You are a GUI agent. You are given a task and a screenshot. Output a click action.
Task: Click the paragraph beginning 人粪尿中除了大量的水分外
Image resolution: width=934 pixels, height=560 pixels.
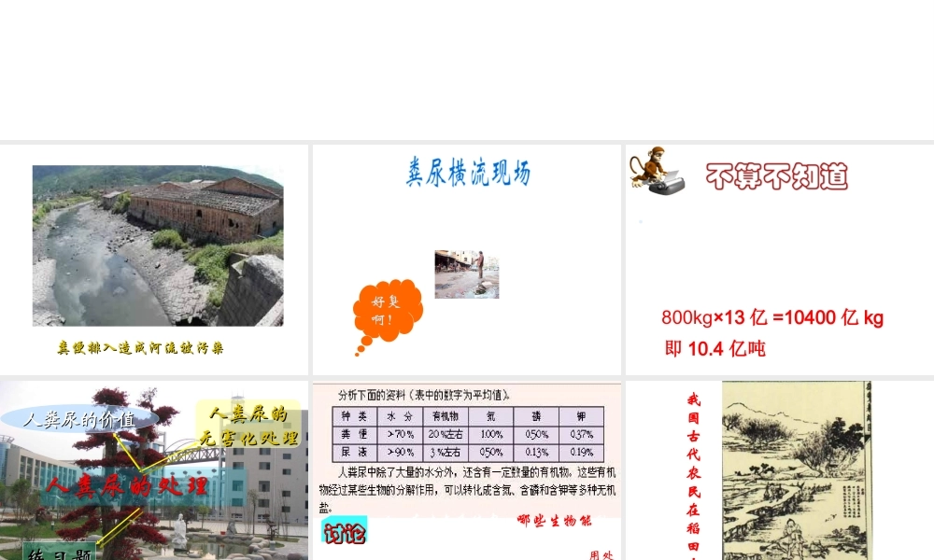[468, 490]
